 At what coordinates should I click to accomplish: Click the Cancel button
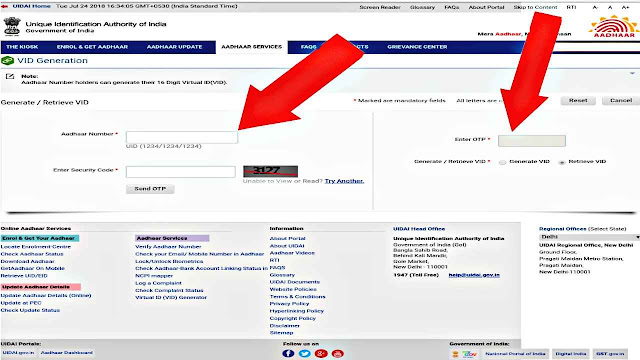tap(621, 100)
